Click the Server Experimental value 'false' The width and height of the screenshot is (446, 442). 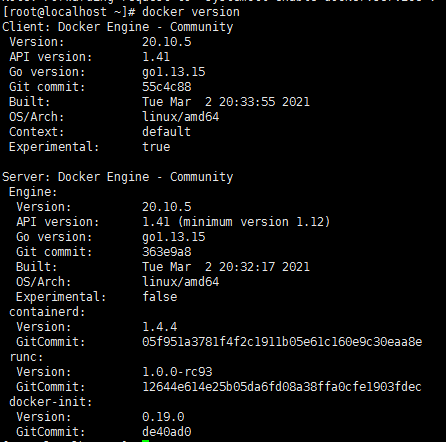click(160, 297)
